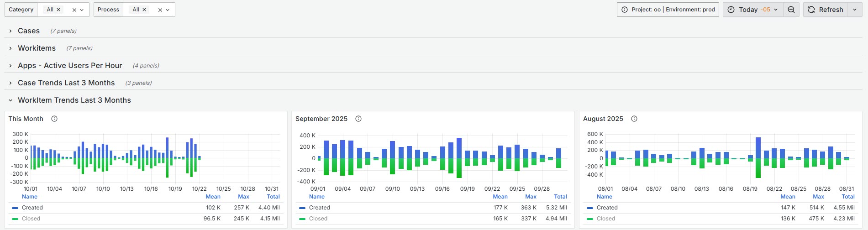868x230 pixels.
Task: Click the Refresh button
Action: 826,10
